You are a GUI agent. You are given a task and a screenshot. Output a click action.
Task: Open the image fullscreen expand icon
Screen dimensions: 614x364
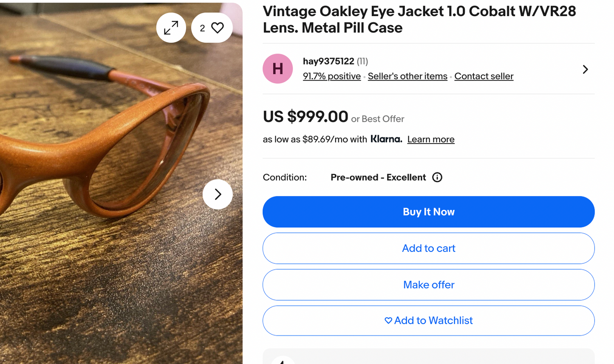point(171,27)
